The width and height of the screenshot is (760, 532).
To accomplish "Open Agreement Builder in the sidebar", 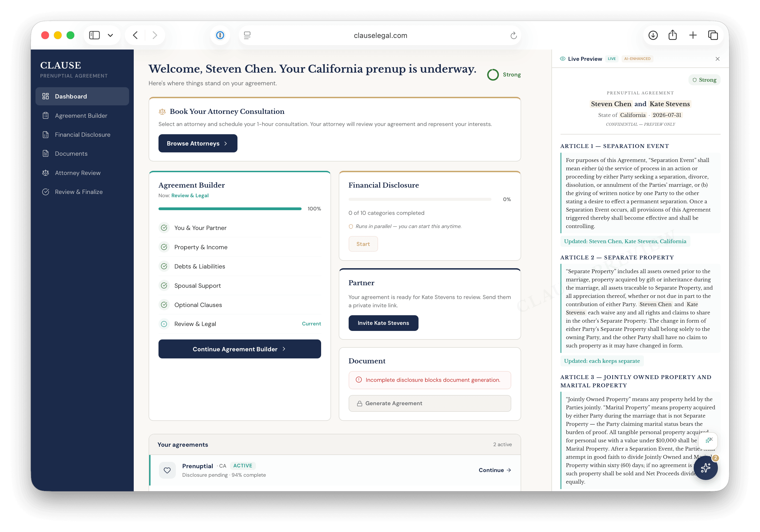I will tap(82, 116).
